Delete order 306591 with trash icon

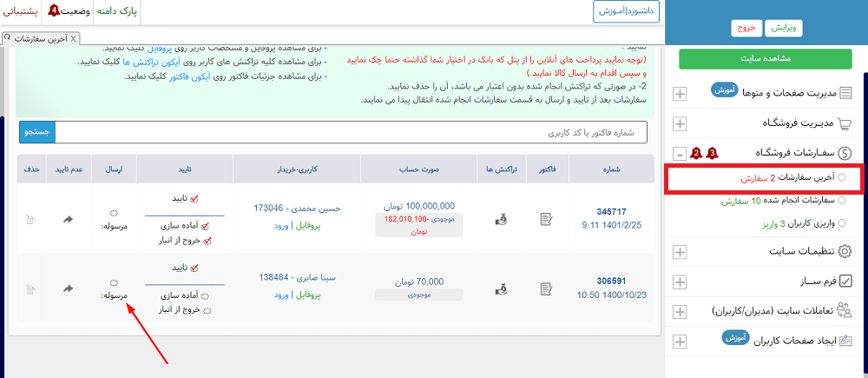pos(32,288)
